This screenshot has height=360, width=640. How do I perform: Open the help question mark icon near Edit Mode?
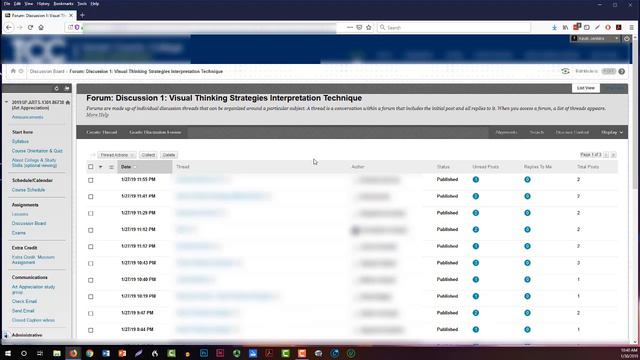pyautogui.click(x=622, y=71)
